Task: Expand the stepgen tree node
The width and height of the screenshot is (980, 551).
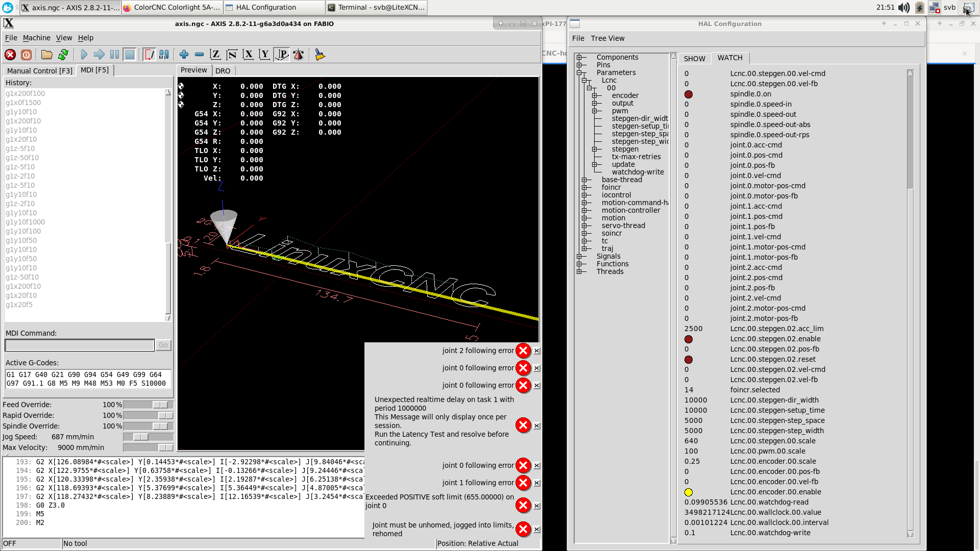Action: click(x=595, y=149)
